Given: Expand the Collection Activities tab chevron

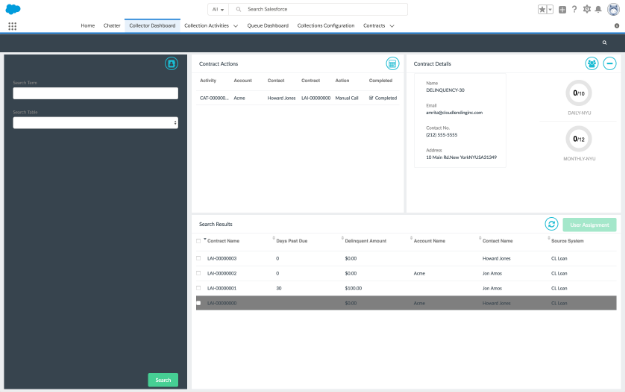Looking at the screenshot, I should (236, 26).
